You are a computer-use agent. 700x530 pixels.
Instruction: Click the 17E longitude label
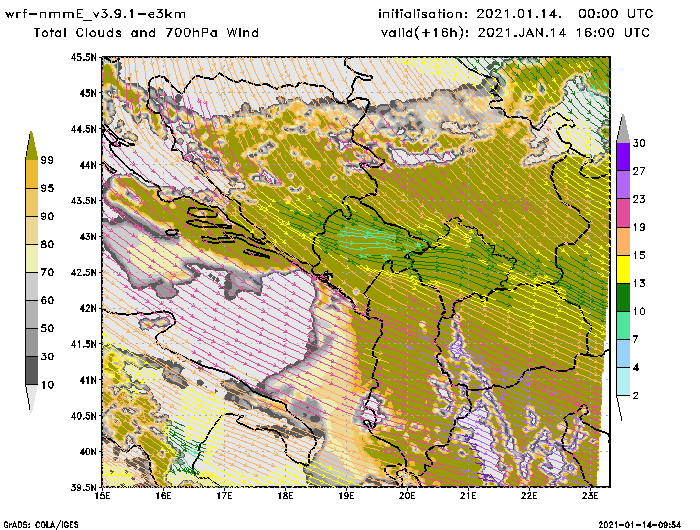coord(225,496)
